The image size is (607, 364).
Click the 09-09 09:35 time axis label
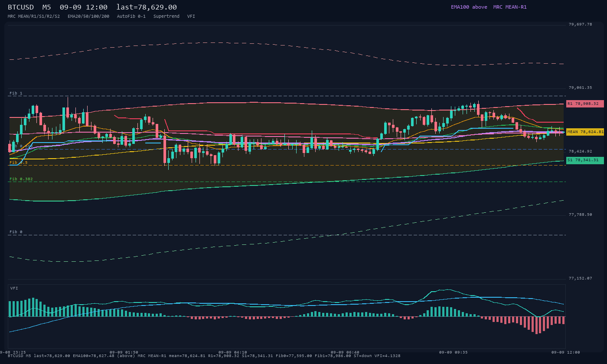(454, 352)
